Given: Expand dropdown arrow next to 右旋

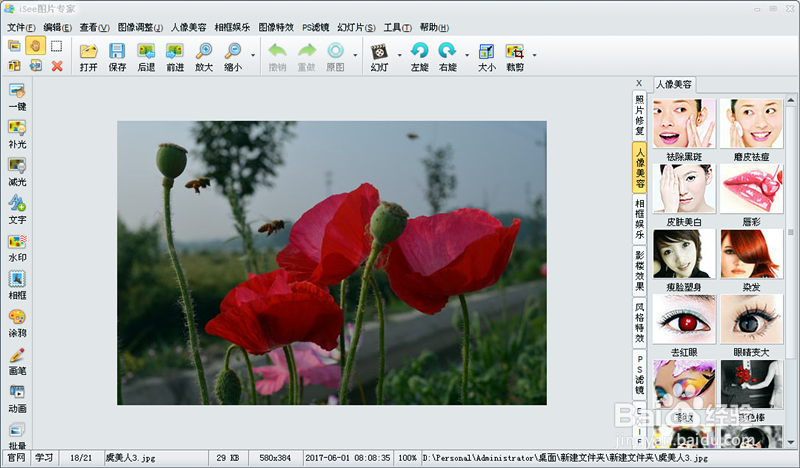Looking at the screenshot, I should [467, 55].
